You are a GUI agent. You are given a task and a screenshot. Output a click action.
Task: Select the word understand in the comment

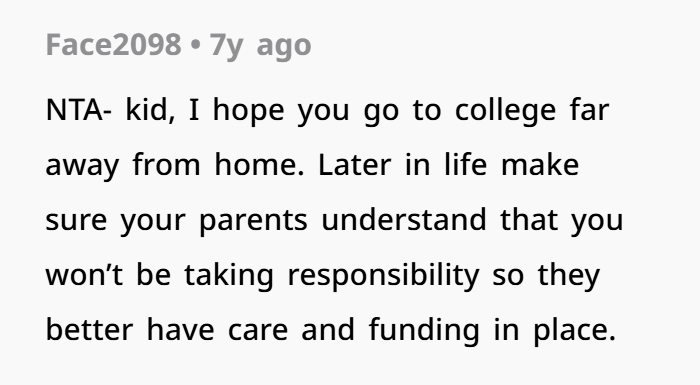coord(404,219)
